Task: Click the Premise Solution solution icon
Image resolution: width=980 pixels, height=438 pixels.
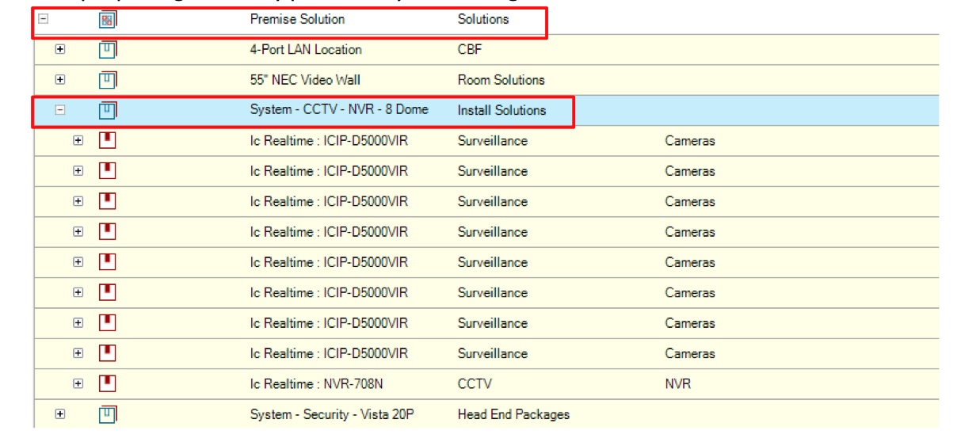Action: point(108,19)
